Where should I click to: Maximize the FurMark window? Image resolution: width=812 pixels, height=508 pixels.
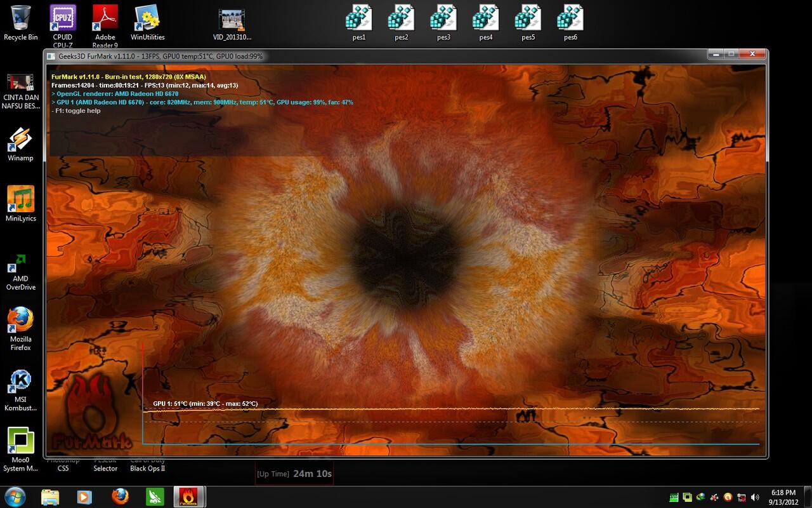click(x=730, y=55)
